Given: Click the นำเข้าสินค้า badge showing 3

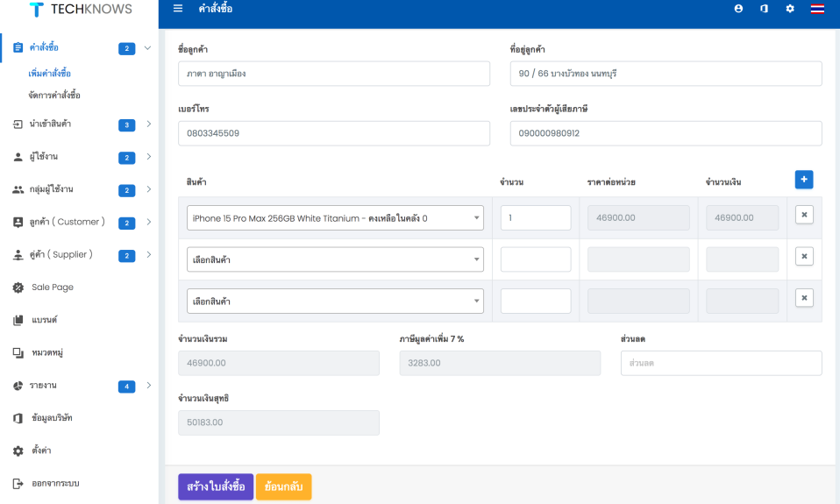Looking at the screenshot, I should pos(126,124).
